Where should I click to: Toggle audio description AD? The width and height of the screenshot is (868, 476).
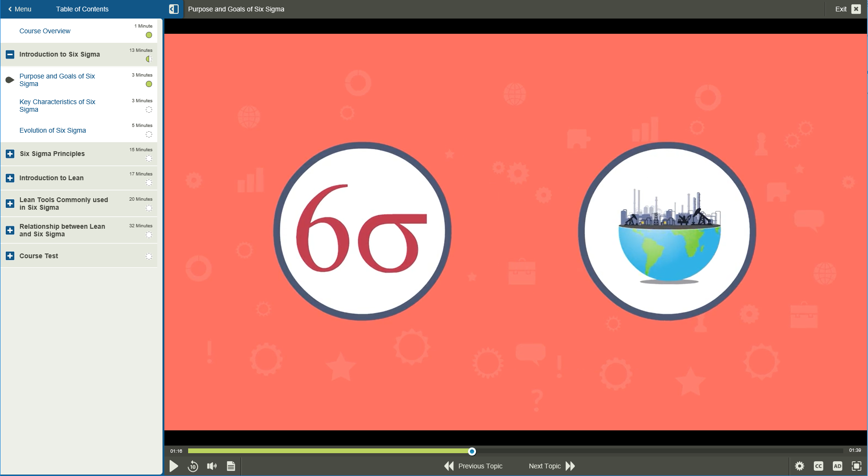click(838, 466)
